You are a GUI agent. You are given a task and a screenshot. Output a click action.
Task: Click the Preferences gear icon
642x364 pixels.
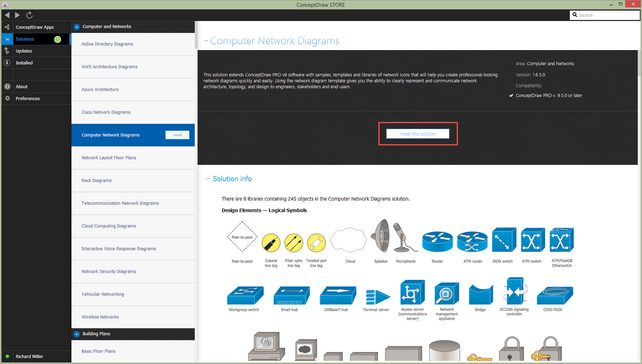[x=7, y=98]
